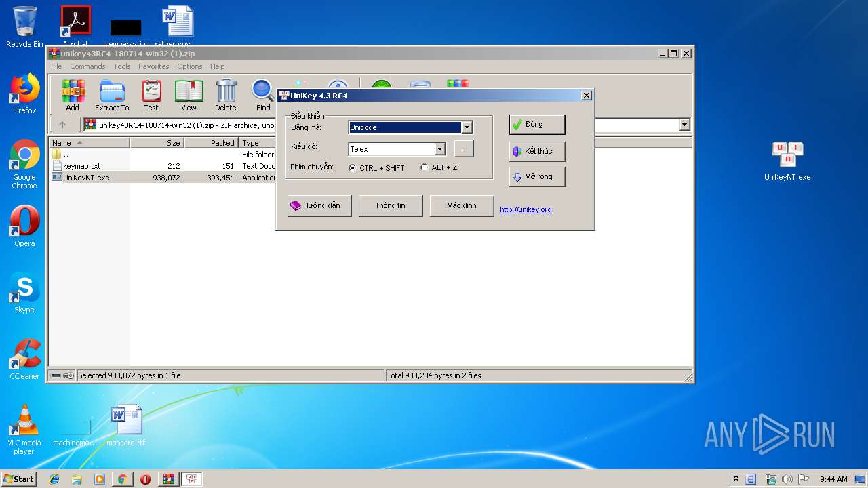The image size is (868, 488).
Task: Open the Favorites menu in WinRAR
Action: point(154,66)
